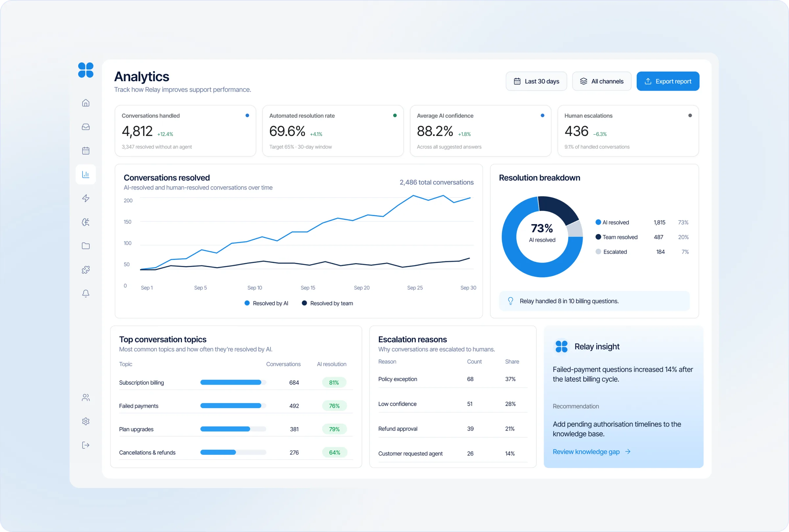Screen dimensions: 789x532
Task: Toggle the Resolved by AI legend item
Action: tap(266, 303)
